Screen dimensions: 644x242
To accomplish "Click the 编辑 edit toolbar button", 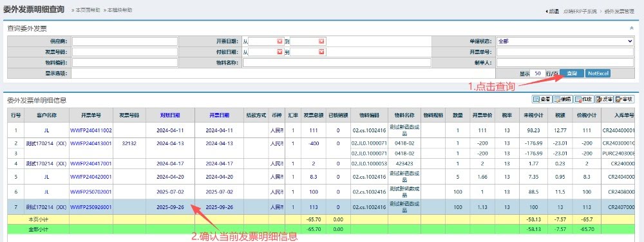I will pyautogui.click(x=562, y=99).
